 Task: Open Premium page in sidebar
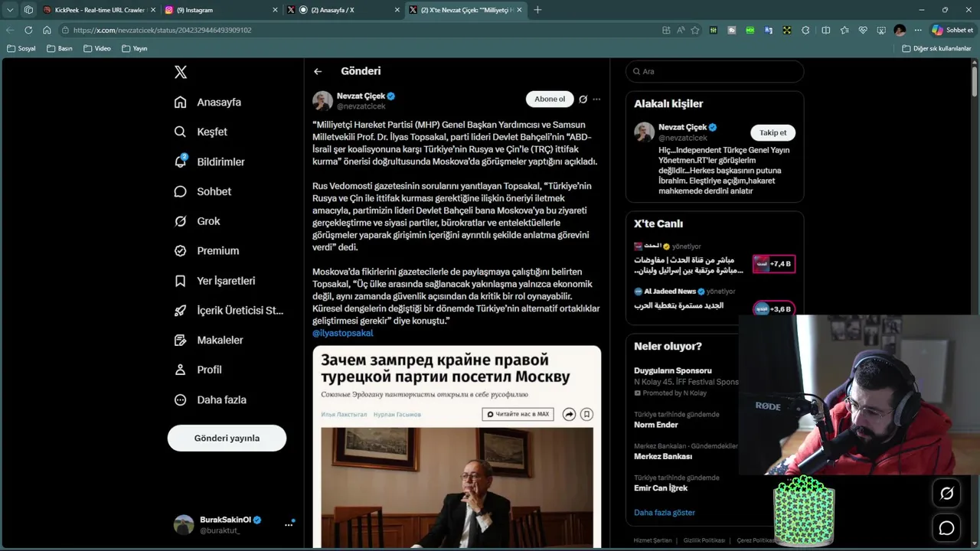[x=206, y=251]
